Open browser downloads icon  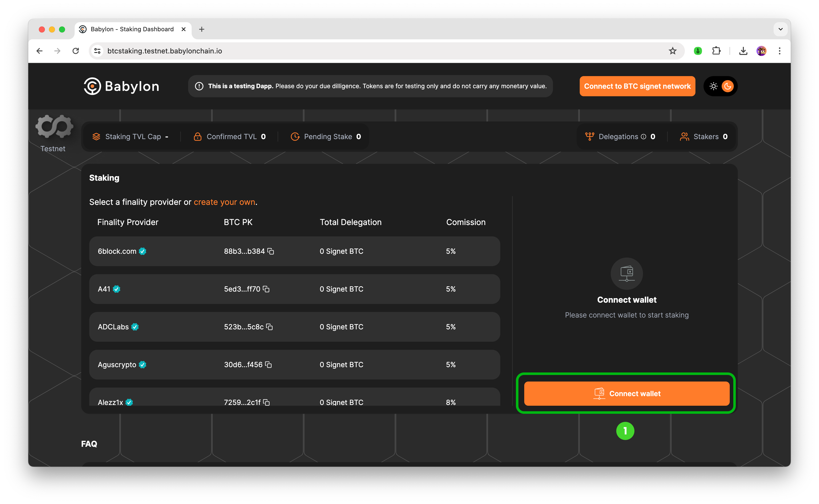pos(743,51)
